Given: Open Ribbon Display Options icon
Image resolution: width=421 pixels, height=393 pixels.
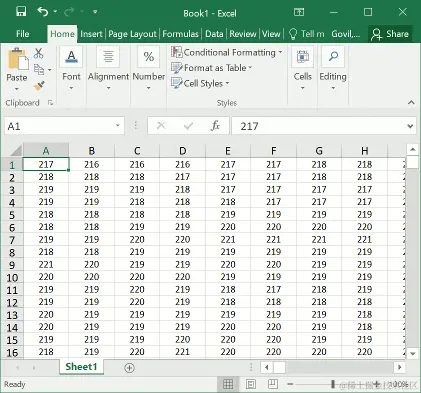Looking at the screenshot, I should tap(299, 12).
